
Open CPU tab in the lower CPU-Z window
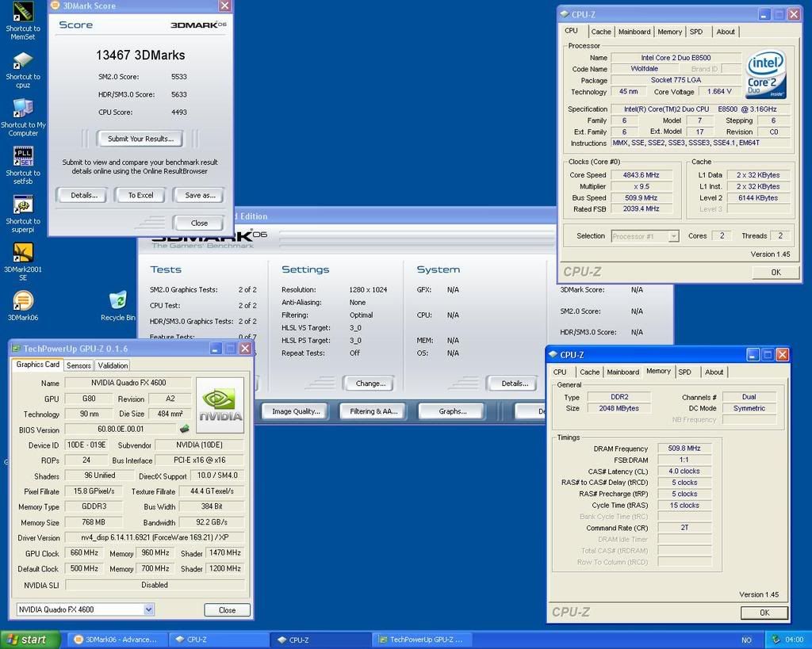coord(560,372)
